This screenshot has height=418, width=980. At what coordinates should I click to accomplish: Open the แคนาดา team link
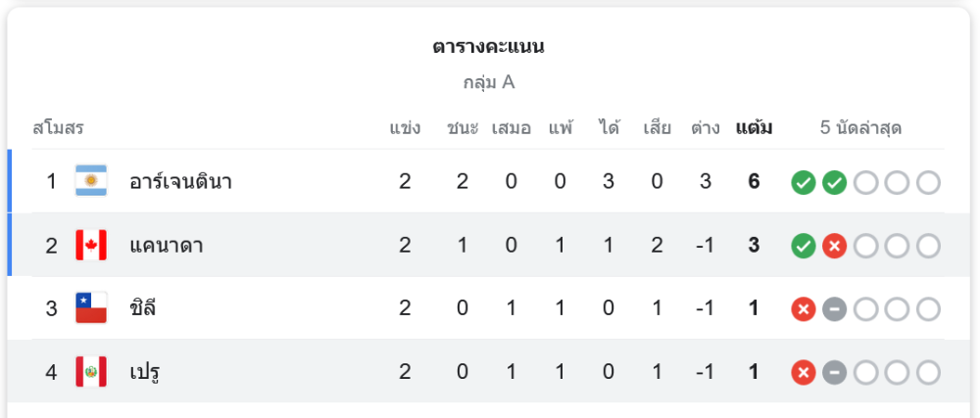(167, 245)
